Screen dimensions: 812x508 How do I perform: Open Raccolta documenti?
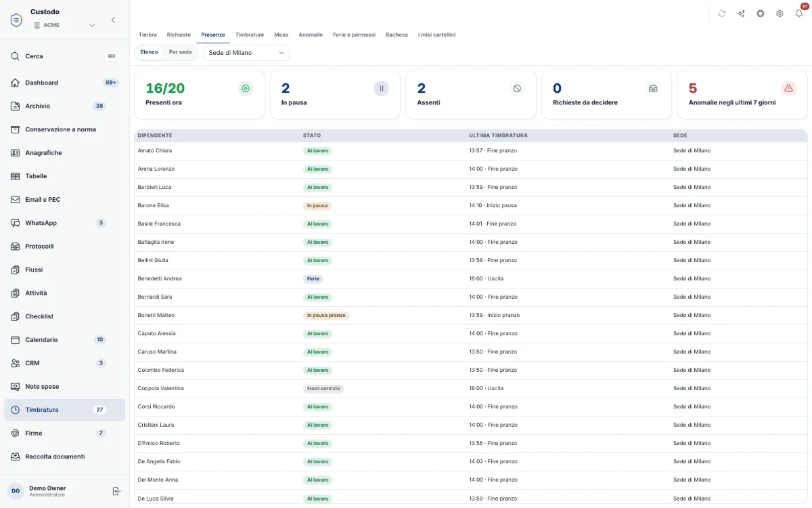click(64, 457)
